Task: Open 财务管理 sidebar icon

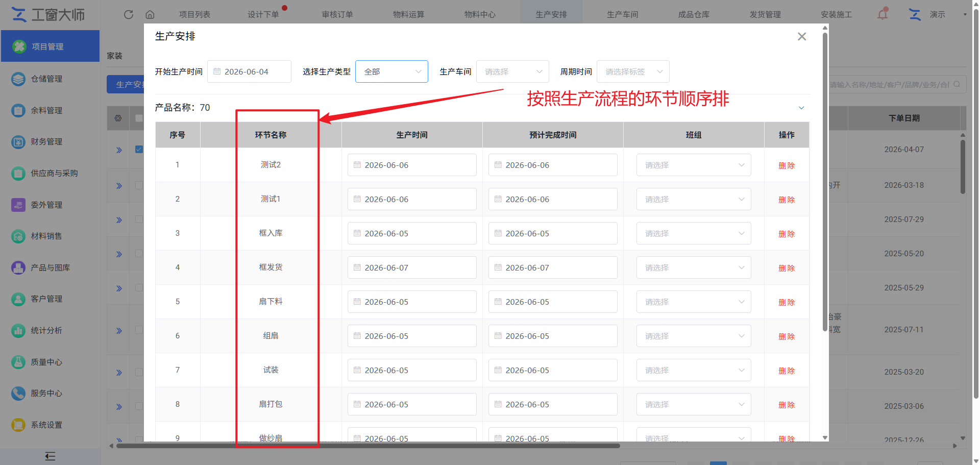Action: [x=18, y=142]
